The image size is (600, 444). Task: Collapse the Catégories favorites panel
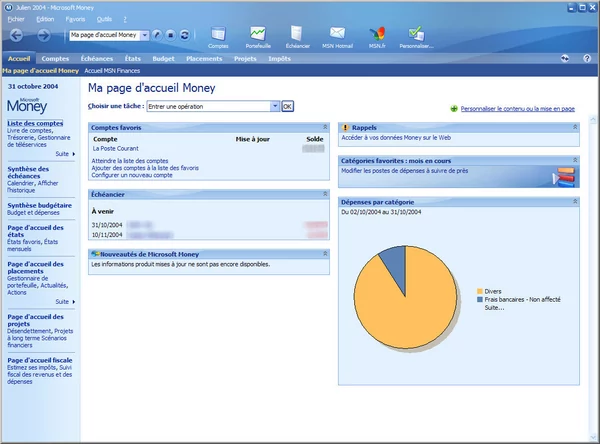tap(575, 160)
